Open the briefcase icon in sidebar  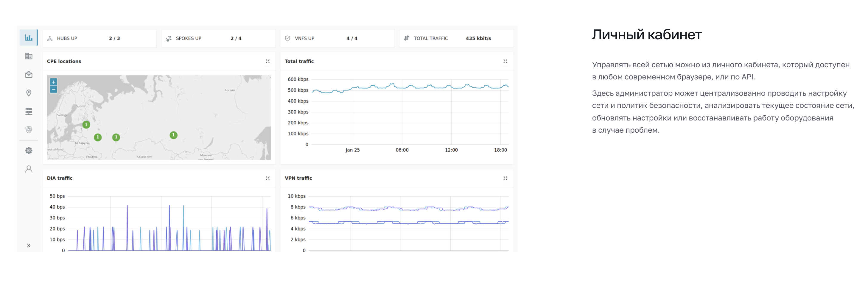click(x=29, y=75)
